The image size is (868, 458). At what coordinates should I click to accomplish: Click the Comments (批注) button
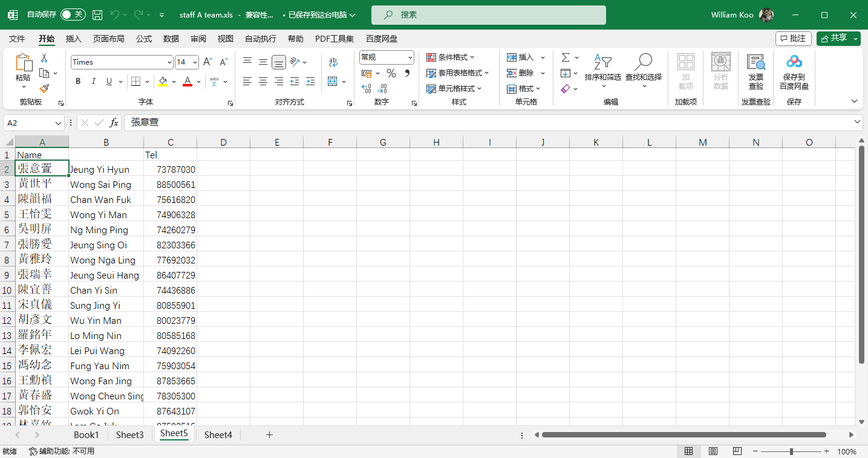pos(793,38)
